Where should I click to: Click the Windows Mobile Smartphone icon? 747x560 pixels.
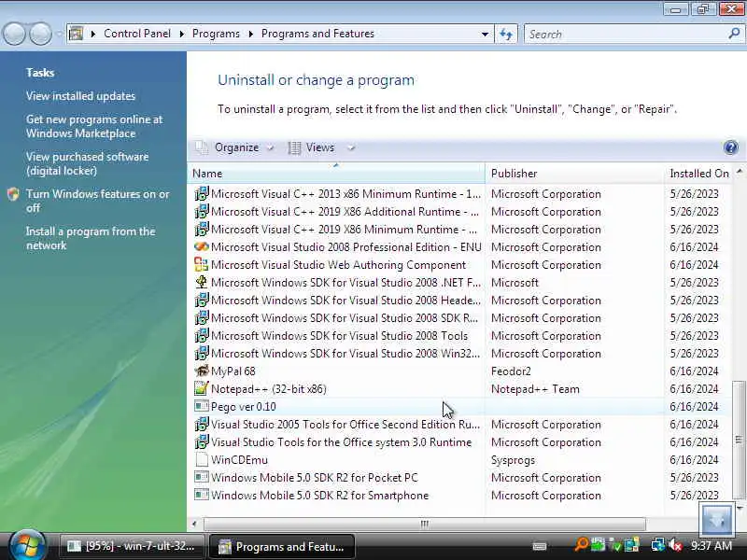click(202, 495)
